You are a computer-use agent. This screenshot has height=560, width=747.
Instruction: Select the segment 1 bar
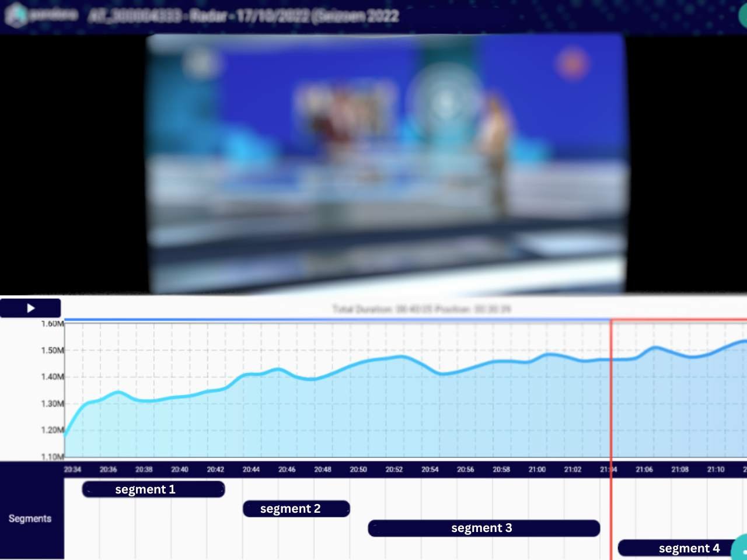click(x=153, y=489)
